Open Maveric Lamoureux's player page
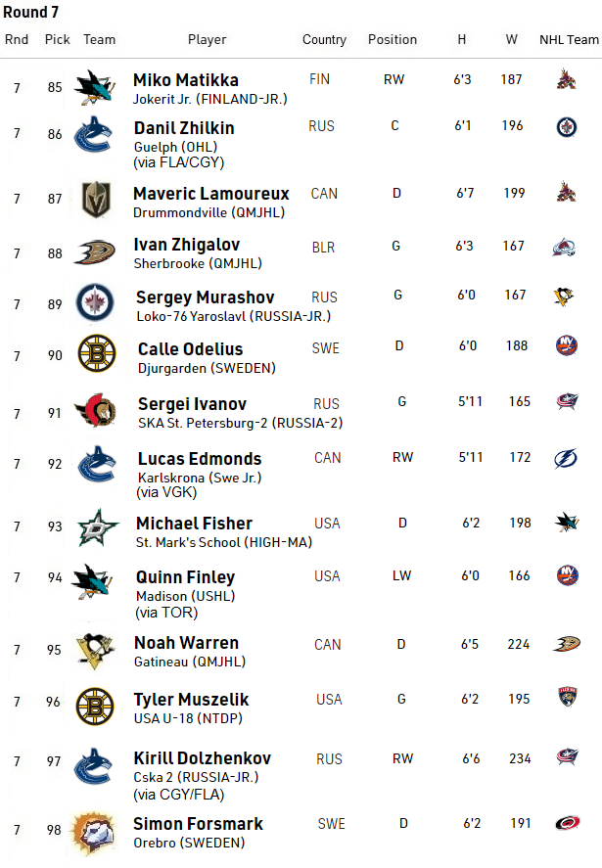Screen dimensions: 602x868 [211, 194]
